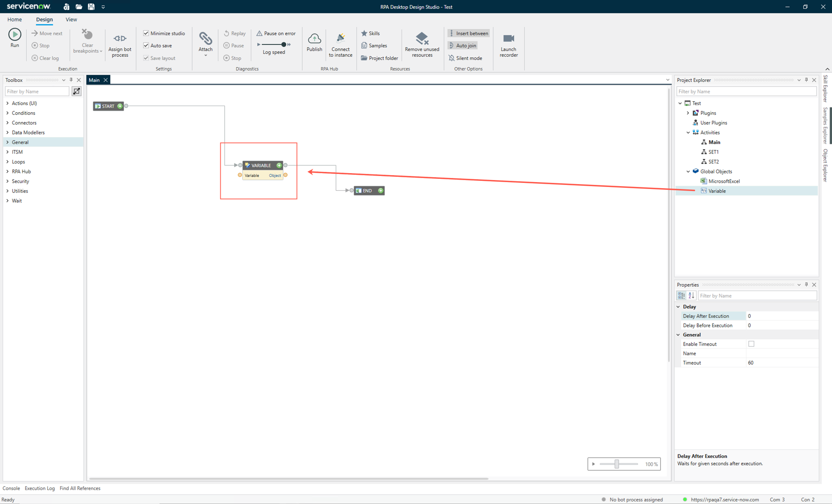Collapse the Delay properties group
832x504 pixels.
pos(678,306)
